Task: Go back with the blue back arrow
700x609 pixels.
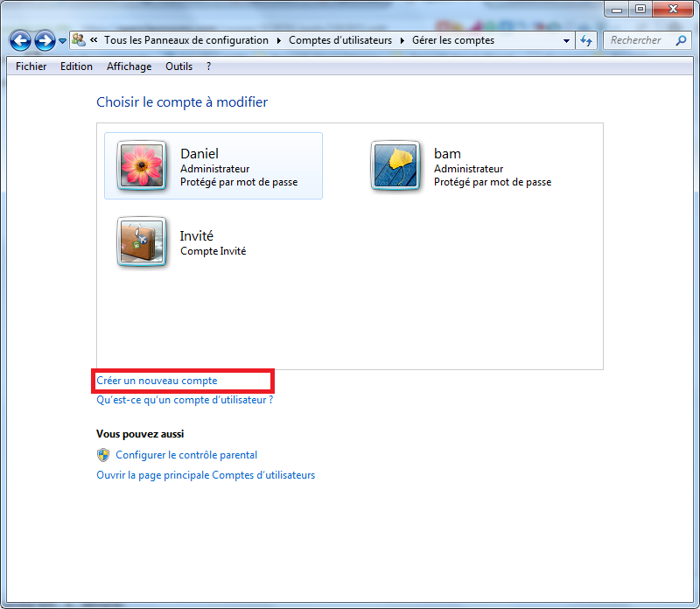Action: pyautogui.click(x=20, y=41)
